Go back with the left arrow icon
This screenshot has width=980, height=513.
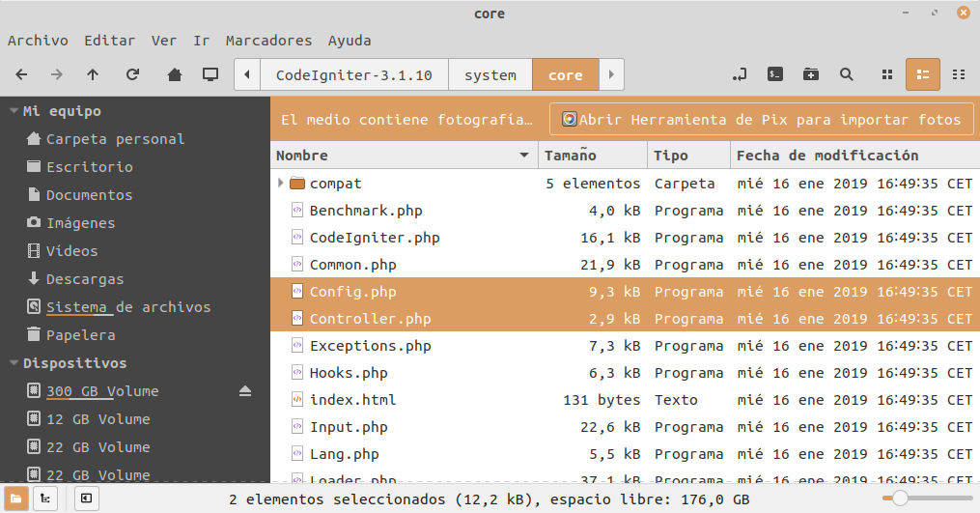(22, 75)
